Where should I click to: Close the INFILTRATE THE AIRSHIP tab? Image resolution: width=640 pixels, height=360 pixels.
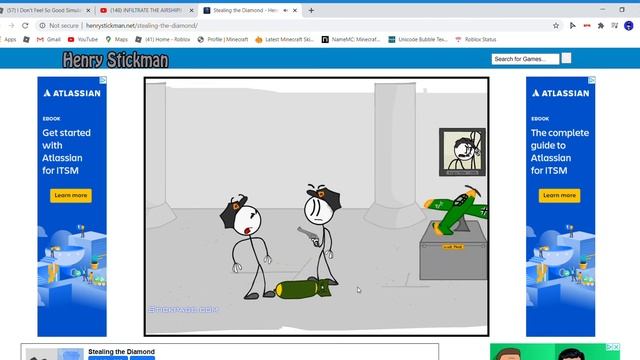(191, 10)
